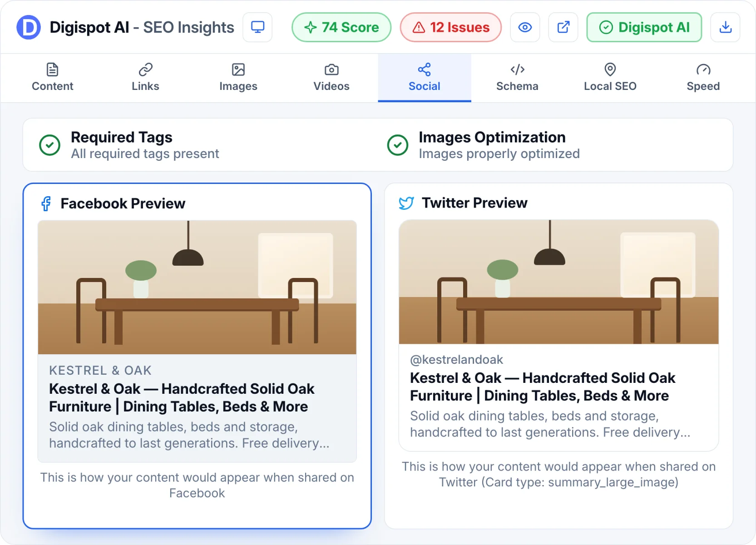The width and height of the screenshot is (756, 545).
Task: Click the Facebook Preview heading
Action: tap(123, 203)
